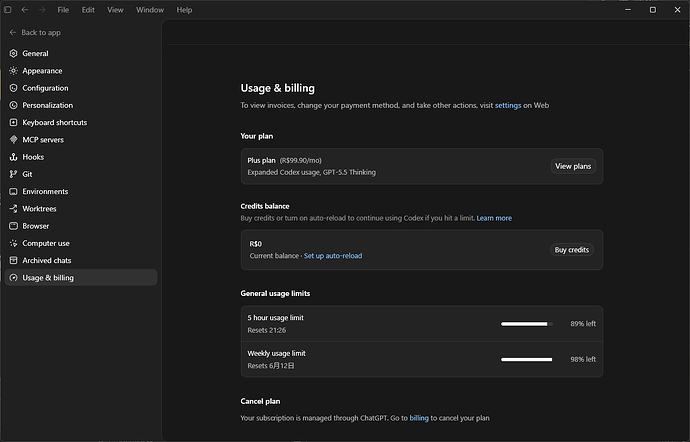
Task: Click Expanded Codex usage description
Action: (x=312, y=172)
